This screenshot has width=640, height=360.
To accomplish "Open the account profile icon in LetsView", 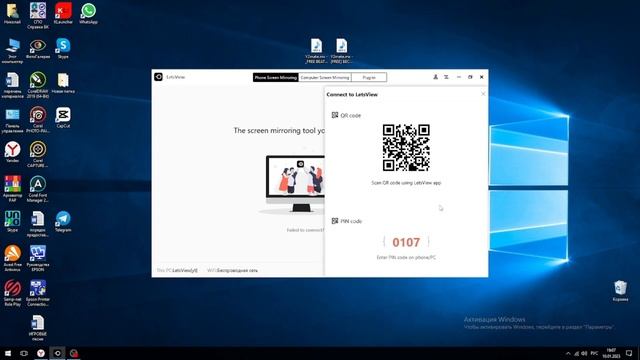I will [436, 77].
